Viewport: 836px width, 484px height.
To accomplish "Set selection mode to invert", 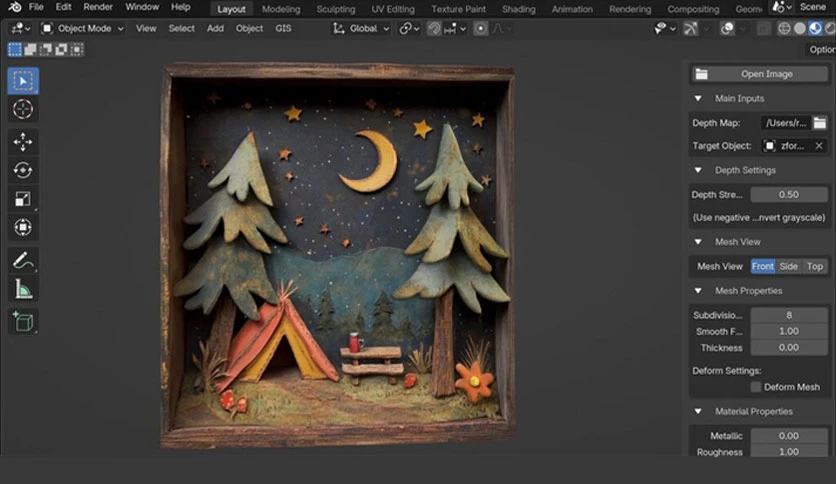I will click(x=61, y=50).
